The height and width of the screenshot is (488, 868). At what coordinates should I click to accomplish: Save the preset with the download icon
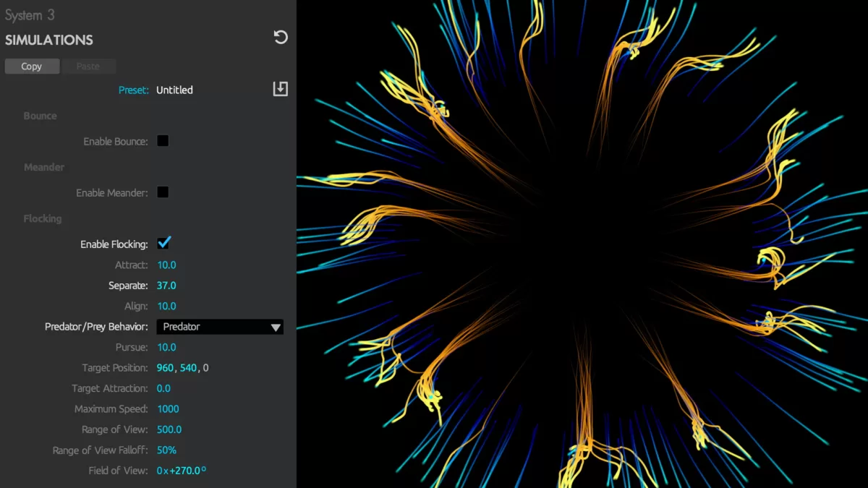coord(280,89)
